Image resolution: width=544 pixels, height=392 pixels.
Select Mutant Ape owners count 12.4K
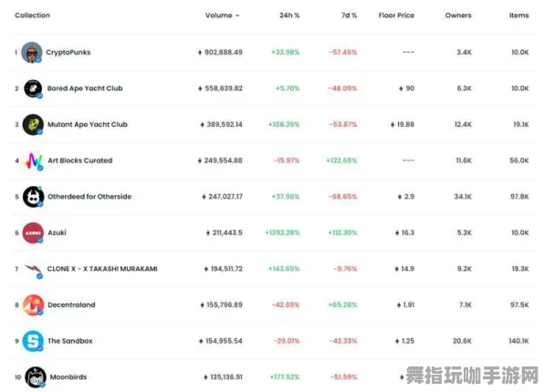(x=463, y=124)
